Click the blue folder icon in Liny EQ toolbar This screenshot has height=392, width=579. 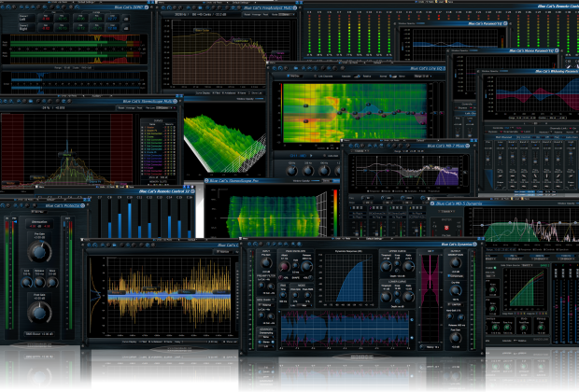point(296,68)
